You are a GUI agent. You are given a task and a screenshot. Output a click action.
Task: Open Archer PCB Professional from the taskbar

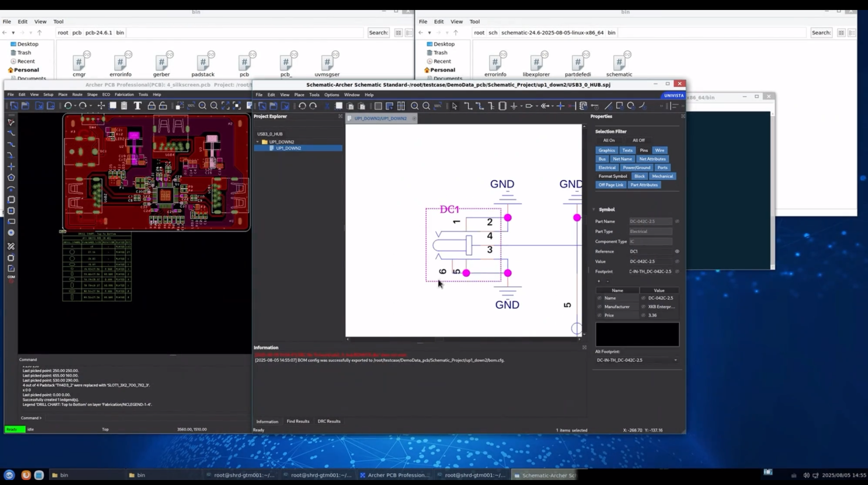tap(394, 475)
